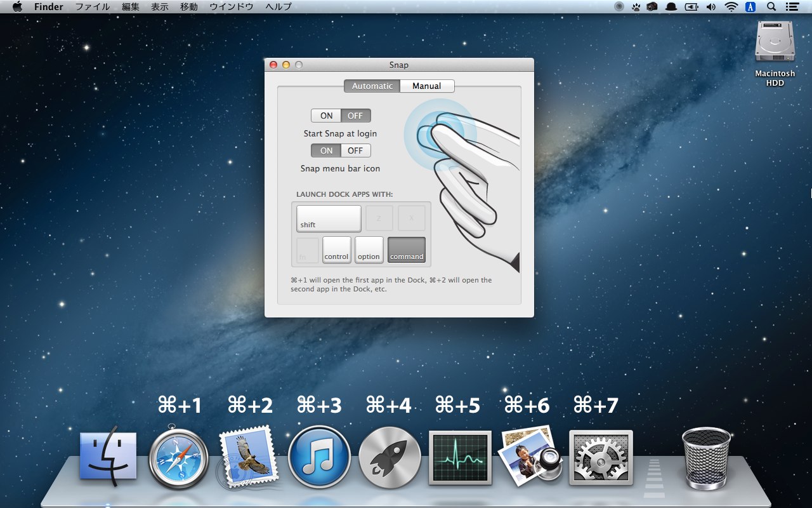Open System Preferences gear in Dock
This screenshot has height=508, width=812.
point(601,457)
